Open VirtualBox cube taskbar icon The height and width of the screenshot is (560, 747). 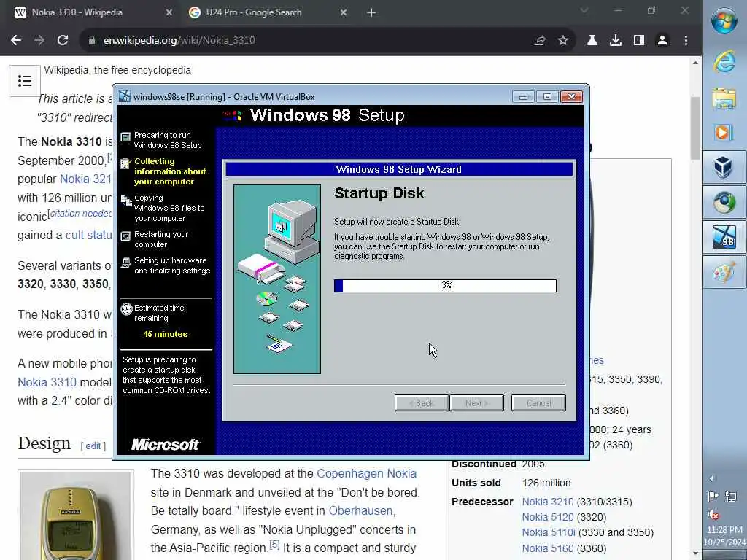(x=724, y=167)
